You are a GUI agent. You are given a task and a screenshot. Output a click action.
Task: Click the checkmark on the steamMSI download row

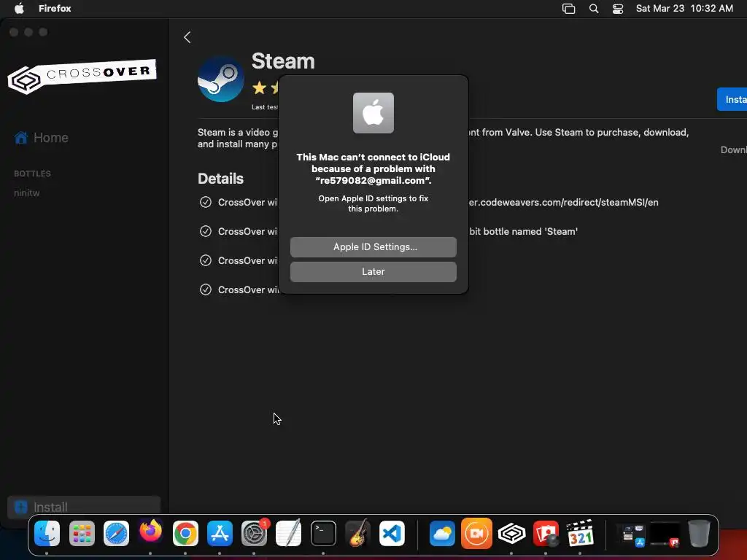205,202
